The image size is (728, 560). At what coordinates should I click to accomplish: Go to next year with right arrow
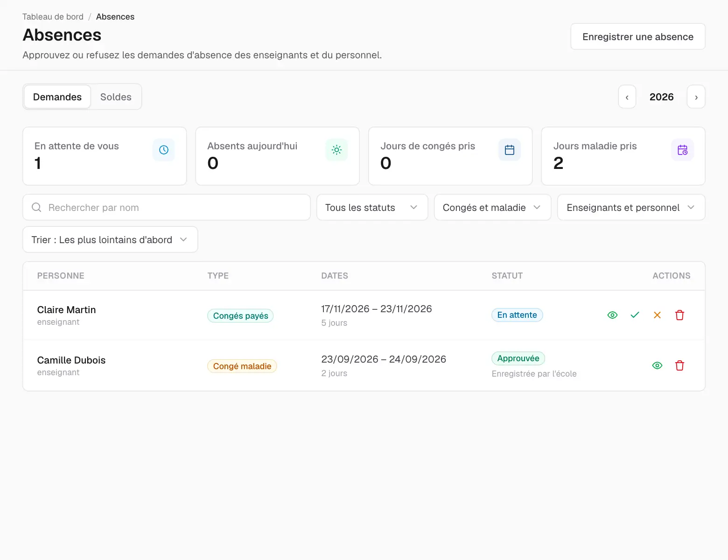pos(696,97)
